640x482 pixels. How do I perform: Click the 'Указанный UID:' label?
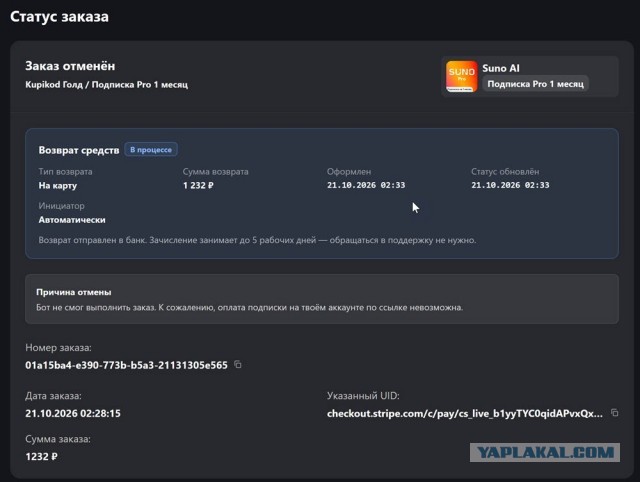tap(363, 396)
